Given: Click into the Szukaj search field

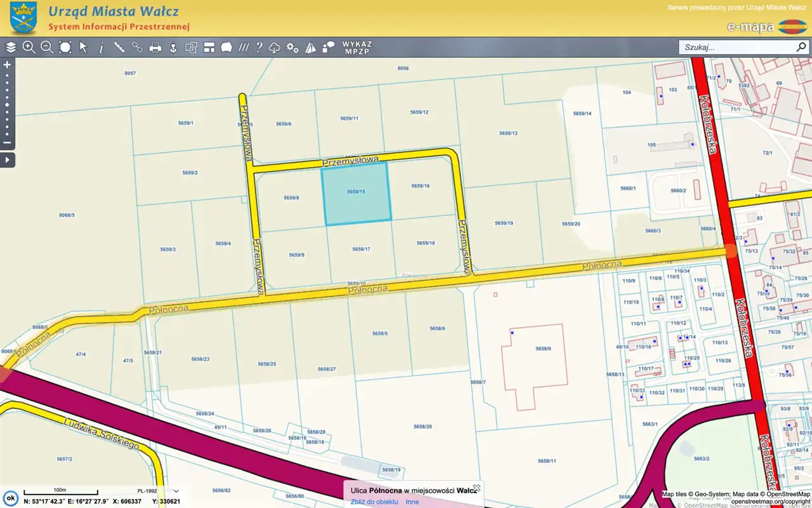Looking at the screenshot, I should (736, 47).
